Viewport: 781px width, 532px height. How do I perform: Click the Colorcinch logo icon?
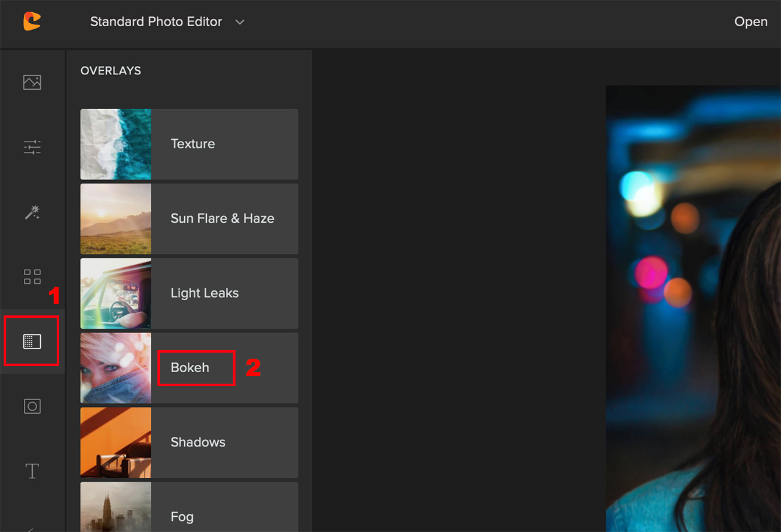[x=32, y=21]
